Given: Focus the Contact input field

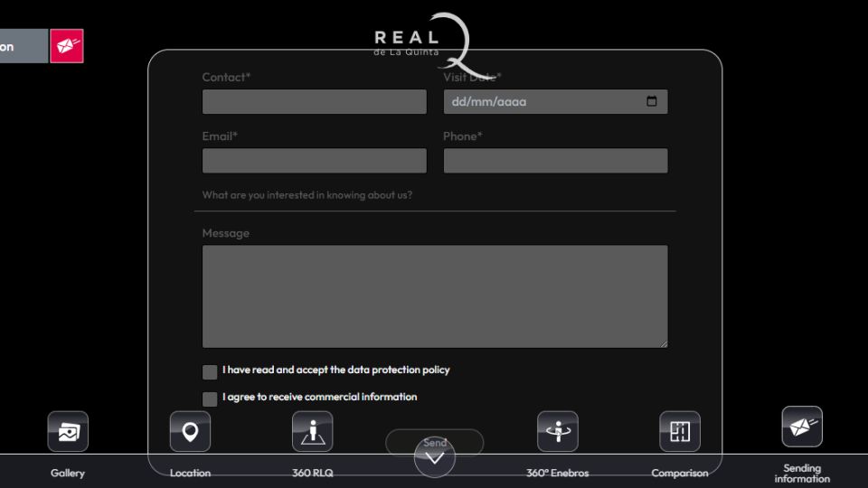Looking at the screenshot, I should point(314,101).
